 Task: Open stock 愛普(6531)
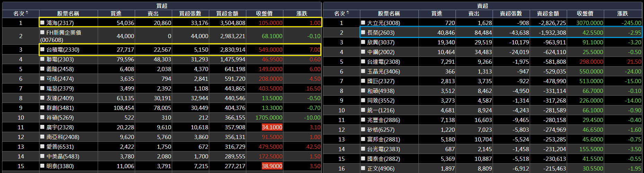60,147
